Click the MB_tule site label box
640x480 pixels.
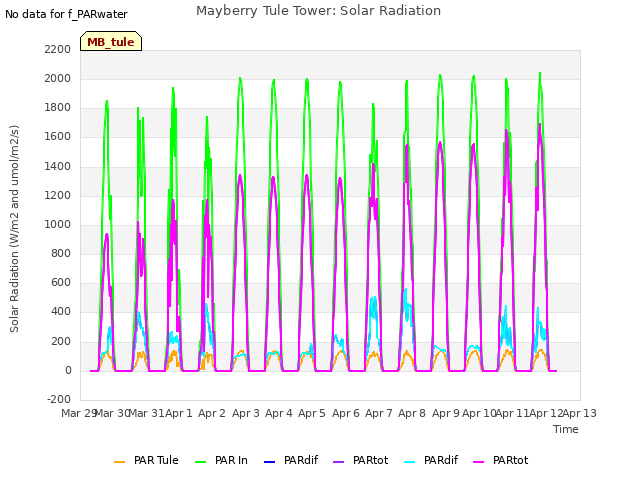(111, 41)
